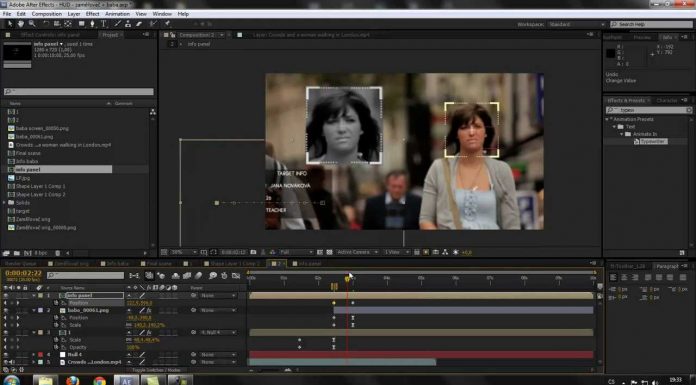696x385 pixels.
Task: Select the Hand tool
Action: (20, 24)
